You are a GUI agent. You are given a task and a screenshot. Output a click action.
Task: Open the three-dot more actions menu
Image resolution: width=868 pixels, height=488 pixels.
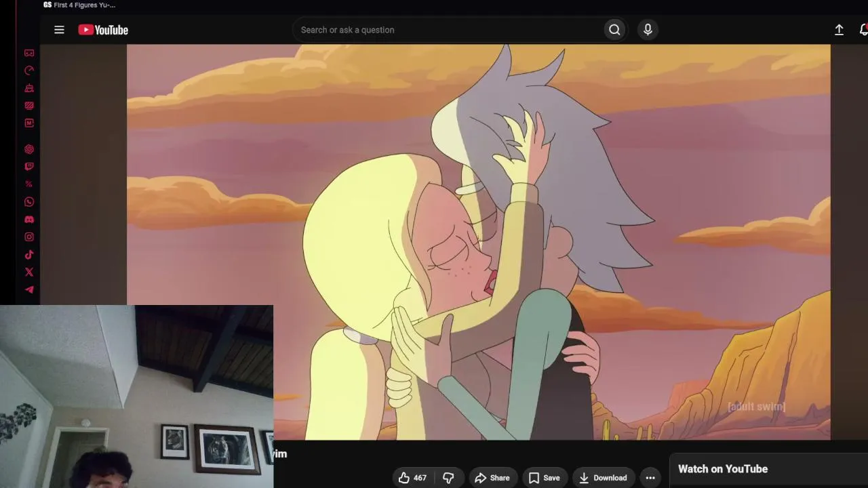coord(650,478)
